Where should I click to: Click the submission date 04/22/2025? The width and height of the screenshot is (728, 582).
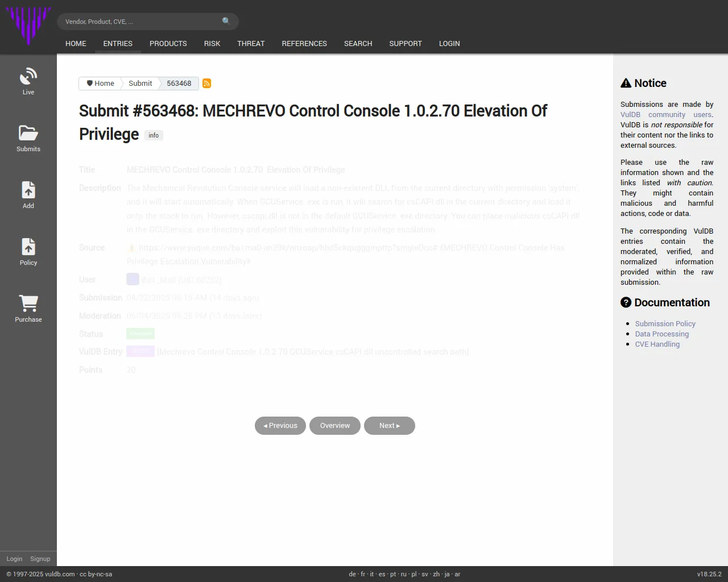(147, 298)
